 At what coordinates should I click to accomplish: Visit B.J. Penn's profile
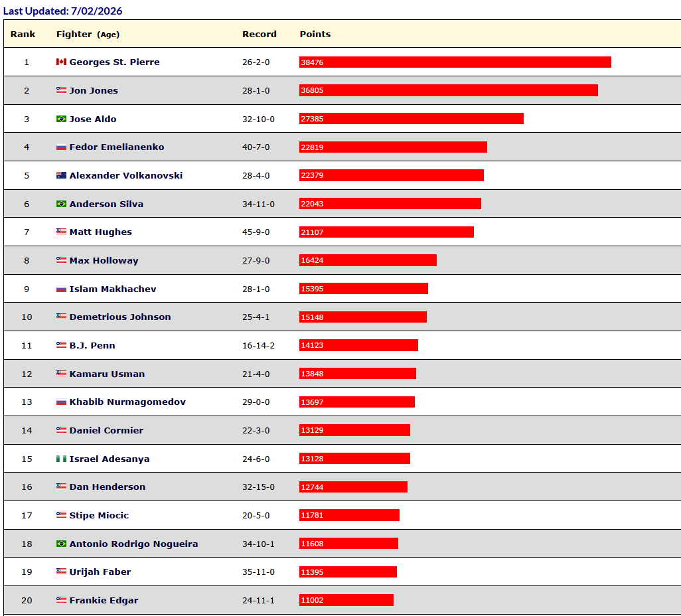(92, 345)
